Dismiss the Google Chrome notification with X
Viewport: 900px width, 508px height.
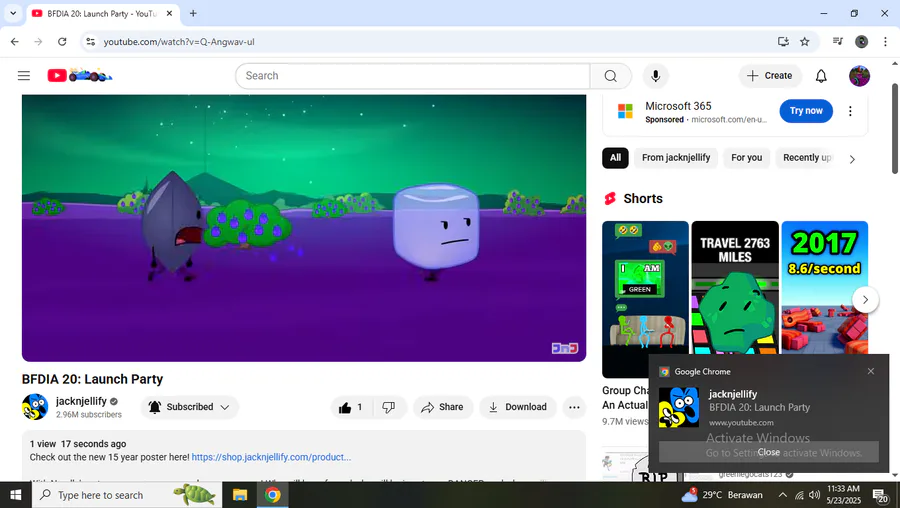click(x=871, y=371)
